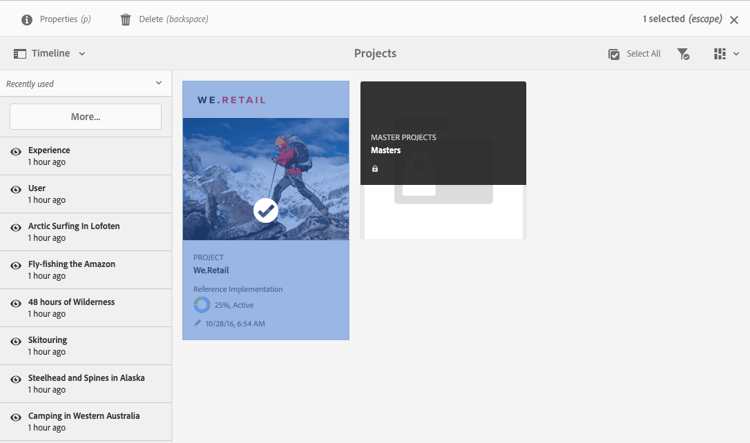Close selection mode with the X
750x443 pixels.
click(734, 20)
